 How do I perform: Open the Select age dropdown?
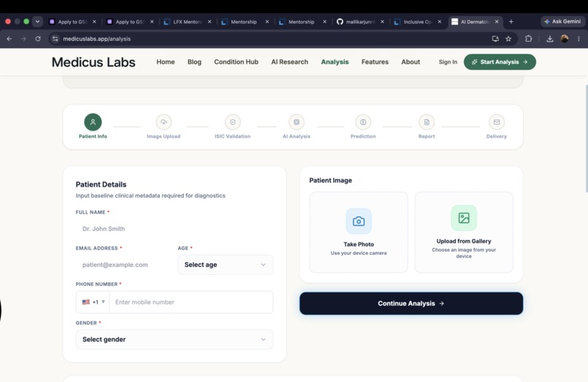(225, 265)
